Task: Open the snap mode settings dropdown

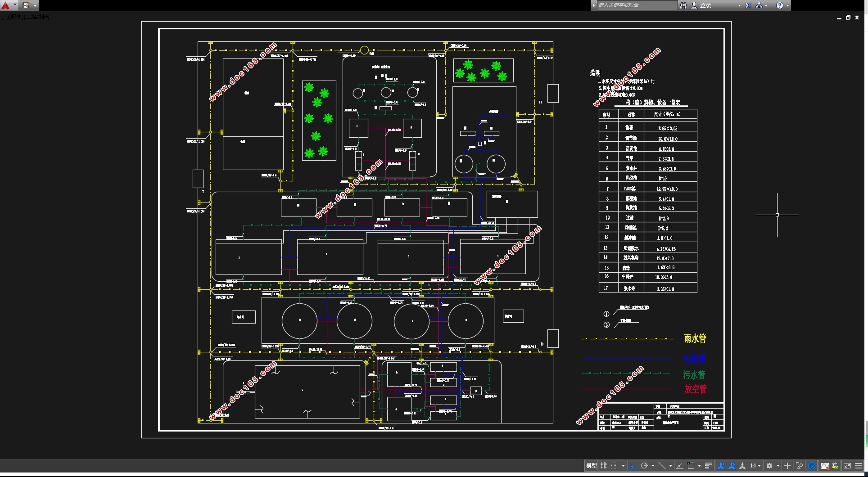Action: [x=623, y=466]
